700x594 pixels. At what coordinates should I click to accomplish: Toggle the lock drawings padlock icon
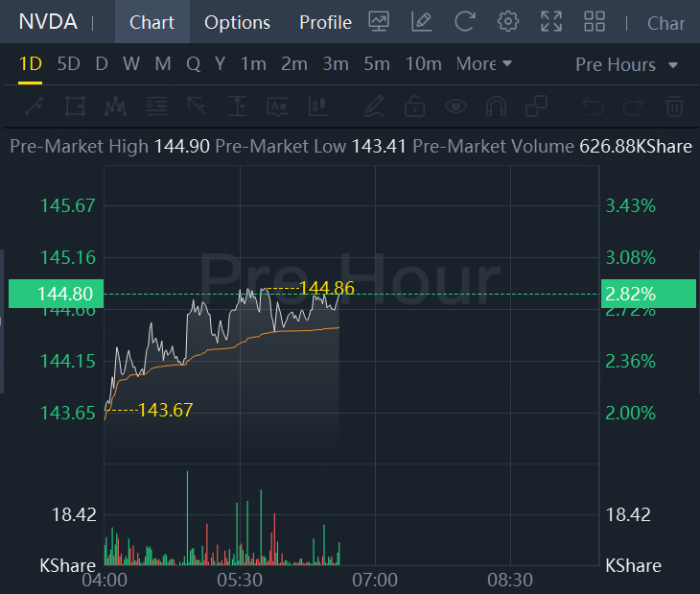pos(414,105)
